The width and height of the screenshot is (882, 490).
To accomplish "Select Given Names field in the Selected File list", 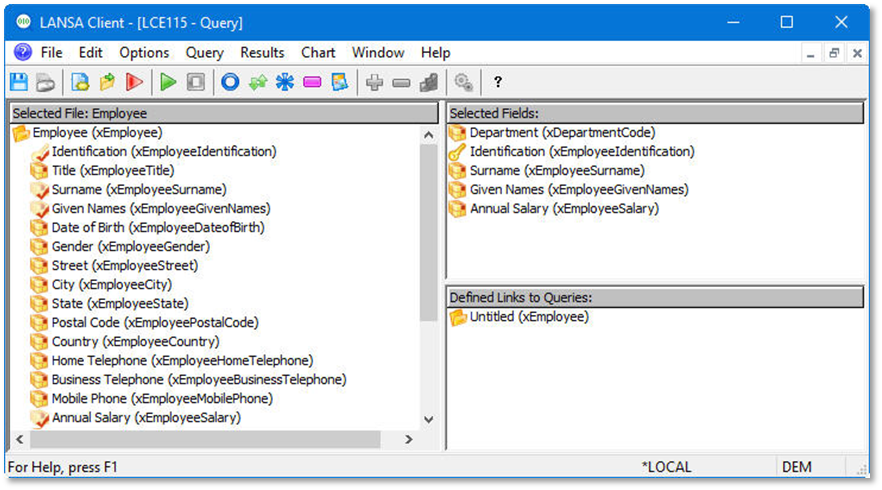I will point(151,209).
